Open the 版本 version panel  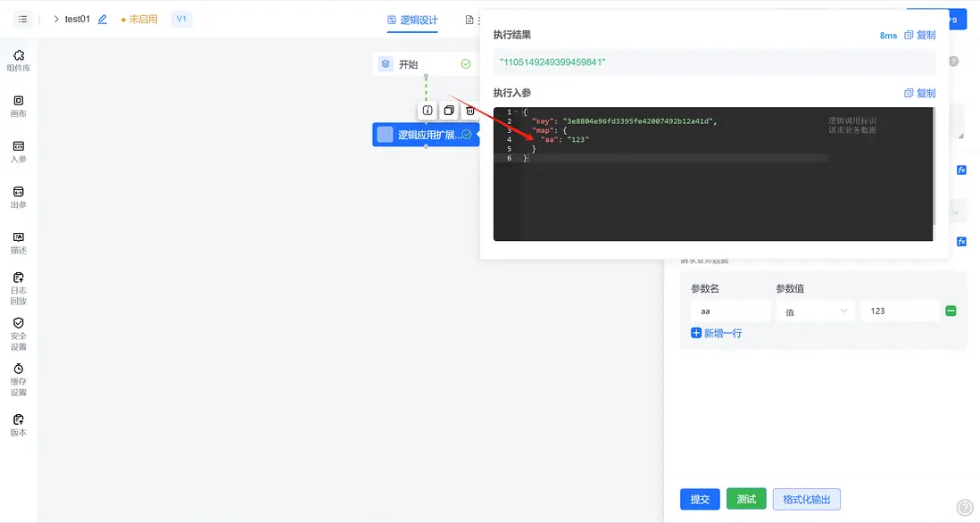coord(18,425)
